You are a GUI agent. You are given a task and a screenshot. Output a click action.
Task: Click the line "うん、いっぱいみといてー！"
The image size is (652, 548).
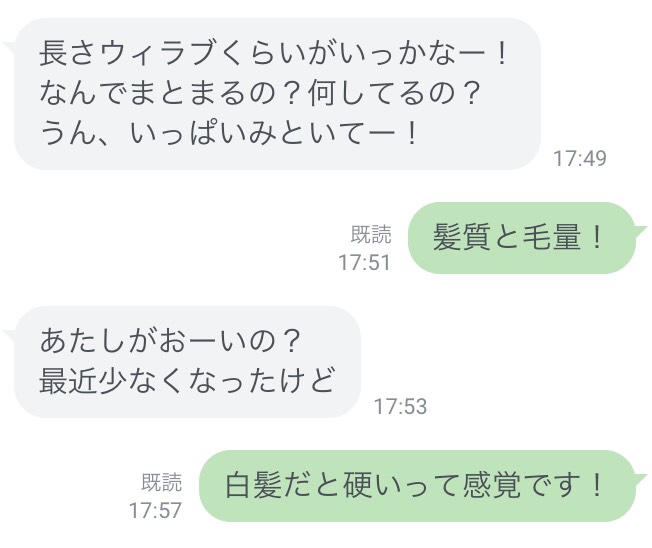[x=230, y=134]
